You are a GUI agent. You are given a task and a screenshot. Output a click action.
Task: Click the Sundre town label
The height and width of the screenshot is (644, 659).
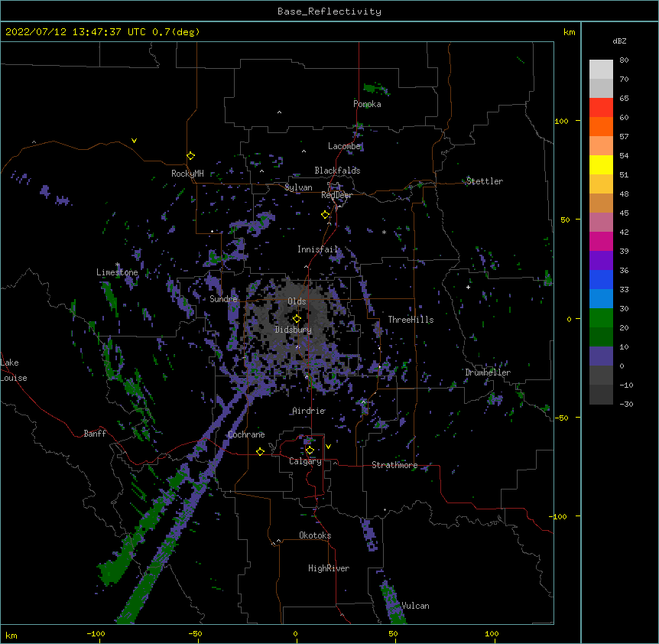(223, 299)
